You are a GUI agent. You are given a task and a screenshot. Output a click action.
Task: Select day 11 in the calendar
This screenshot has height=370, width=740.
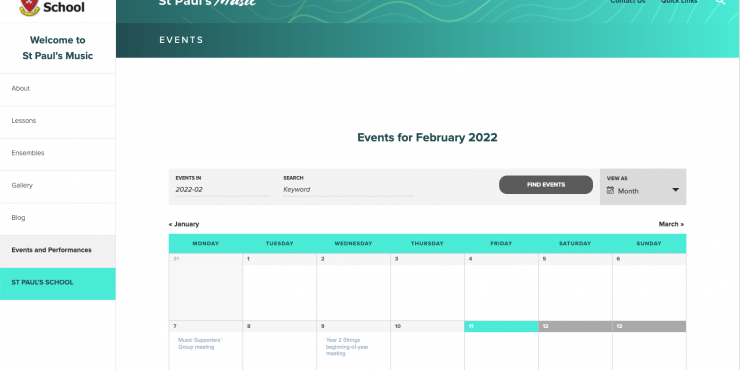(501, 326)
